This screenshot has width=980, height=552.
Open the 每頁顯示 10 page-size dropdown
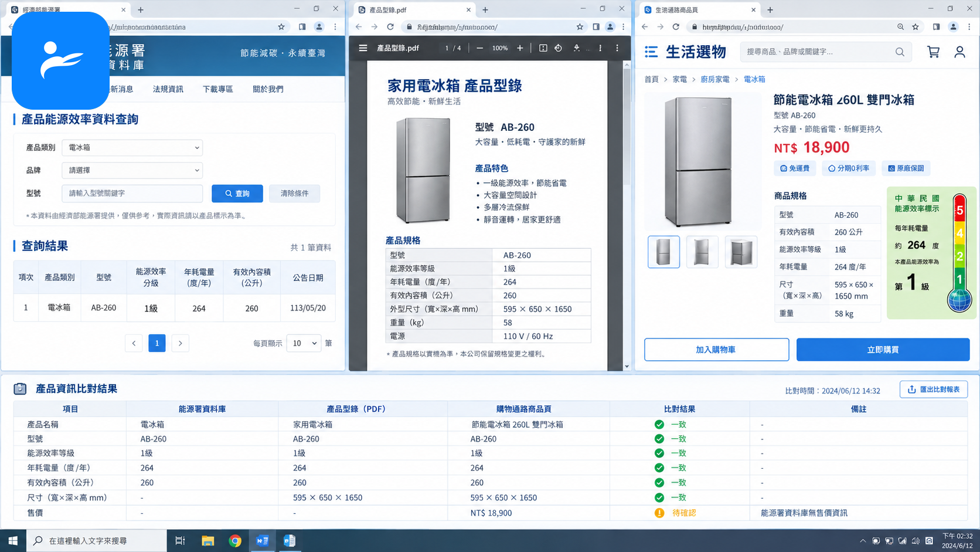[304, 343]
